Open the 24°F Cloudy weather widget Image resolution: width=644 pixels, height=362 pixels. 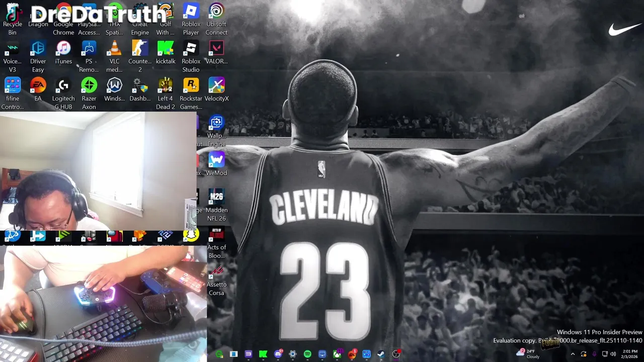[528, 354]
